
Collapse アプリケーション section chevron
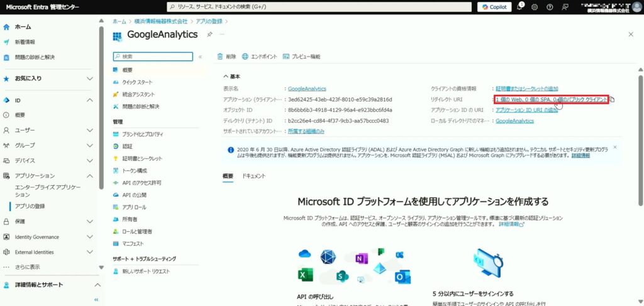pos(90,175)
